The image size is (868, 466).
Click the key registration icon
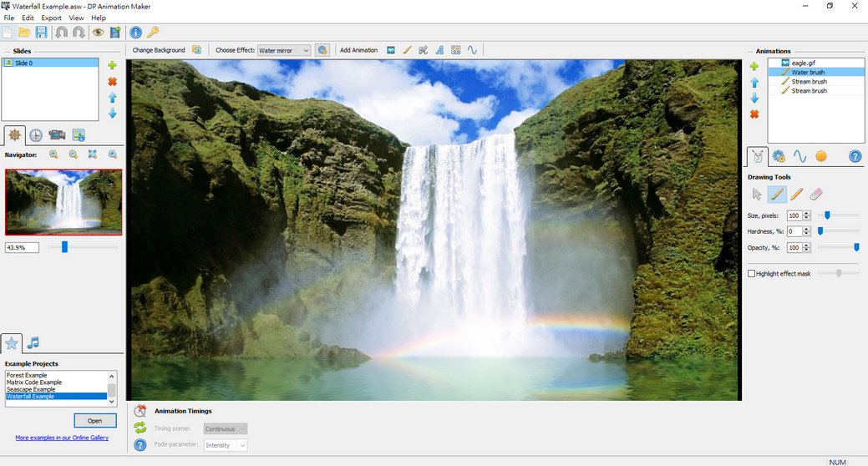pyautogui.click(x=153, y=33)
